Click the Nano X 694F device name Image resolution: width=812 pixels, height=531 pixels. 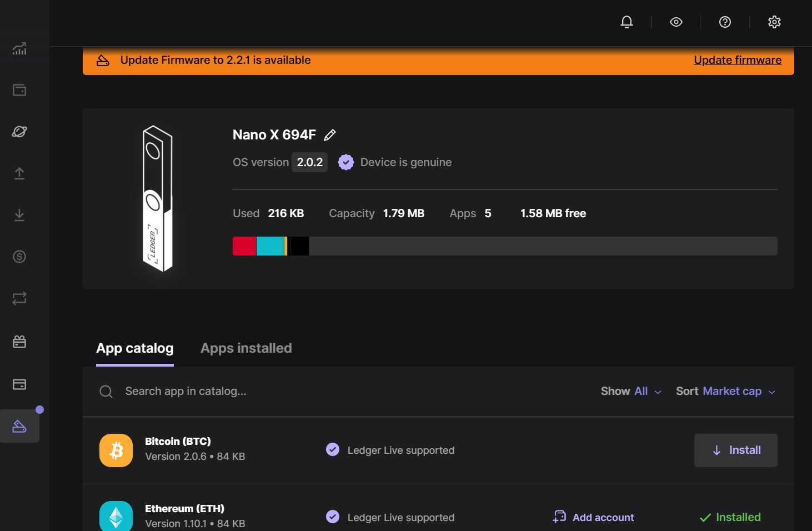tap(274, 135)
